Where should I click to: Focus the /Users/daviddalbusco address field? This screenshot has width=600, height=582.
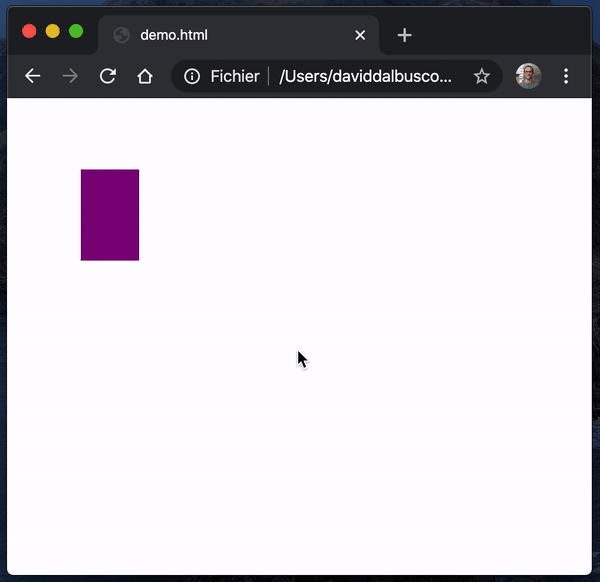point(365,76)
